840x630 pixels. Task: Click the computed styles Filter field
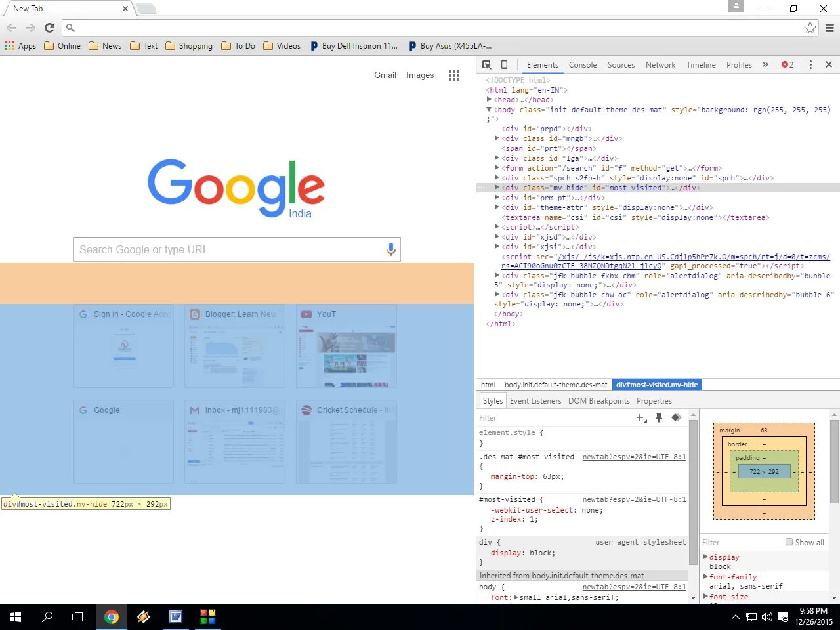(742, 542)
